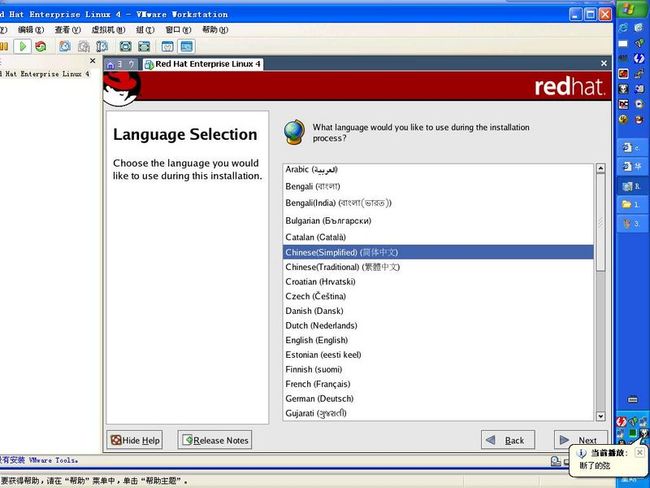The height and width of the screenshot is (488, 650).
Task: Click the Console view toolbar icon
Action: (187, 46)
